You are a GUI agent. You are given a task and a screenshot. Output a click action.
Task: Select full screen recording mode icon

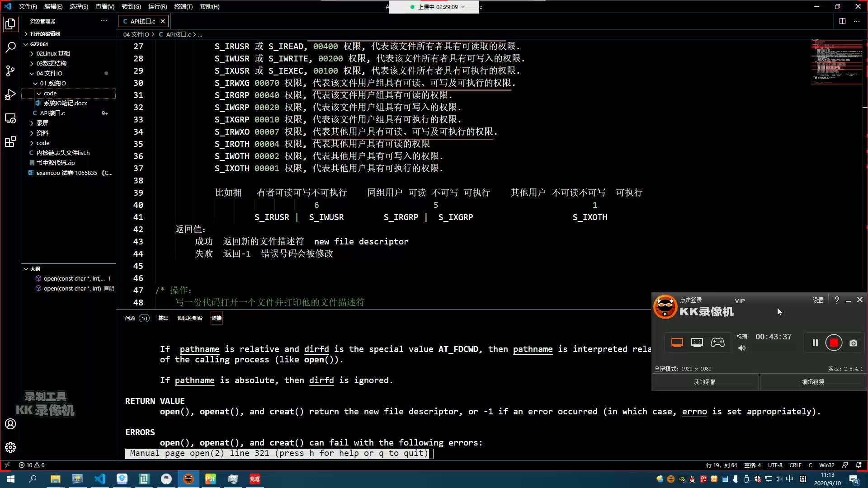point(677,343)
